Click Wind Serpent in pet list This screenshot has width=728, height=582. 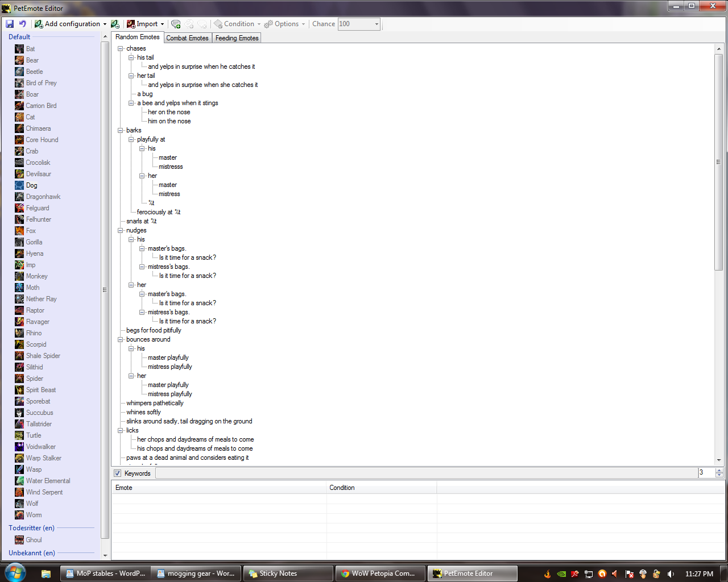(x=44, y=492)
